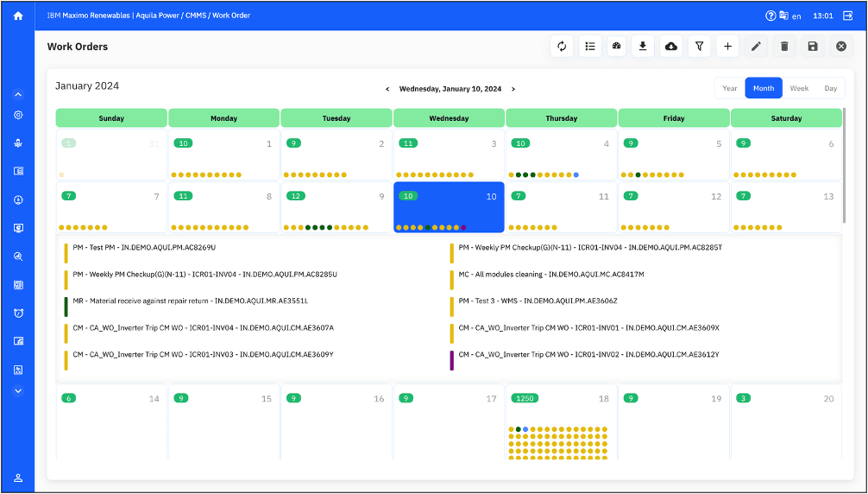Go to previous day using left arrow
This screenshot has width=868, height=494.
pyautogui.click(x=387, y=89)
